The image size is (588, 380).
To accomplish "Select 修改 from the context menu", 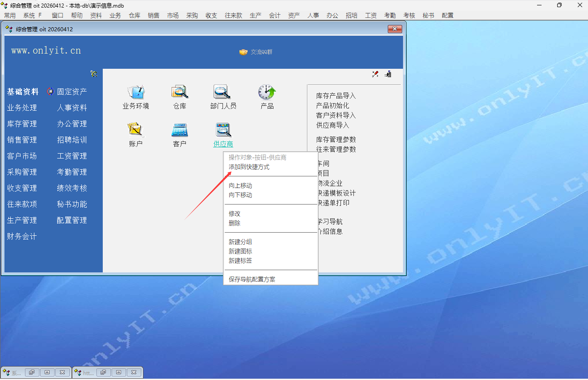I will [x=235, y=214].
